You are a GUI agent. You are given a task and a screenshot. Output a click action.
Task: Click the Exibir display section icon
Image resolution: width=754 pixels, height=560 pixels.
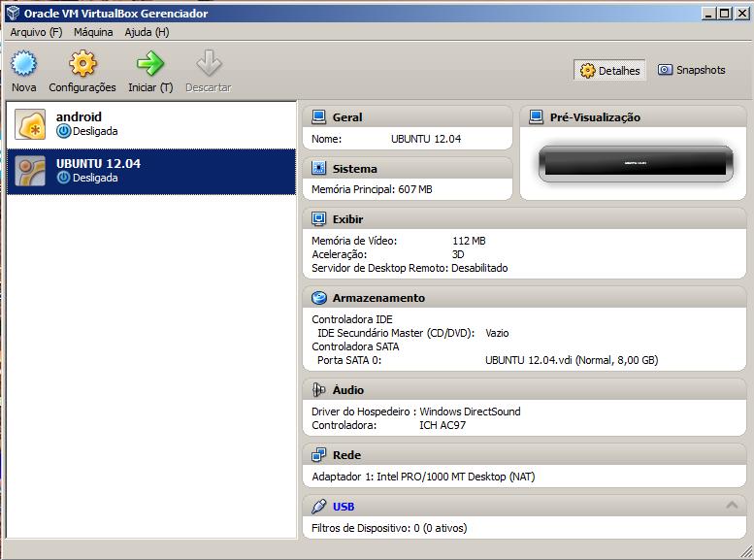pos(318,219)
